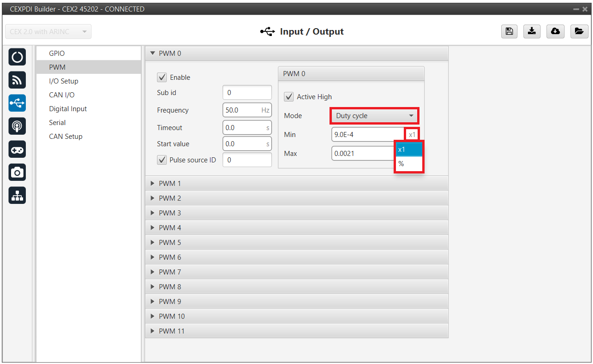Toggle the Active High checkbox
This screenshot has width=593, height=364.
pos(289,97)
